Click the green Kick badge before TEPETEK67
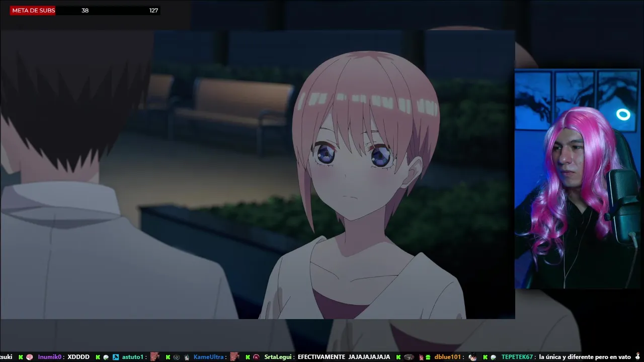Viewport: 644px width, 362px height. coord(486,357)
